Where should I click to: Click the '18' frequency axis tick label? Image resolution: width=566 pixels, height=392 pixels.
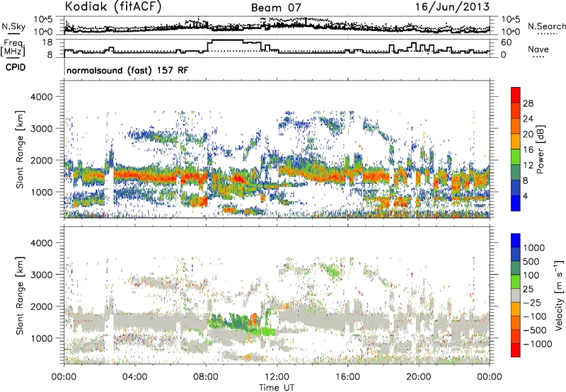coord(47,42)
